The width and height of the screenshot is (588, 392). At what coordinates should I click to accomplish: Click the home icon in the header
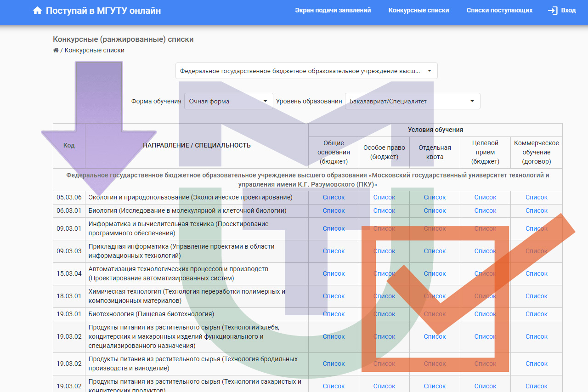tap(38, 11)
